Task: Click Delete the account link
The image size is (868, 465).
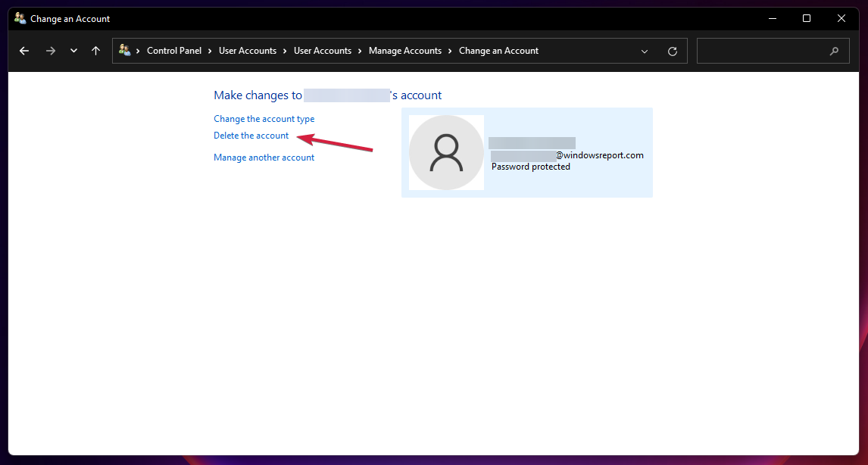Action: 251,136
